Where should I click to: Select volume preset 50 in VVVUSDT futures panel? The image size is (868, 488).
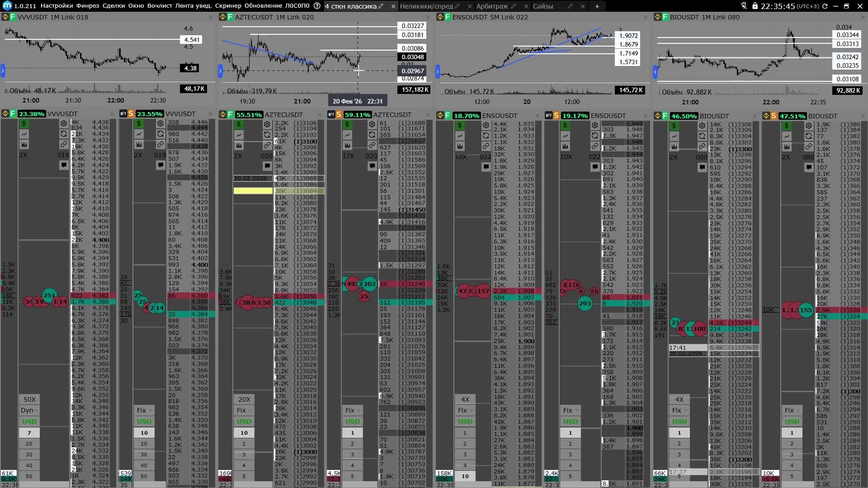click(x=29, y=476)
